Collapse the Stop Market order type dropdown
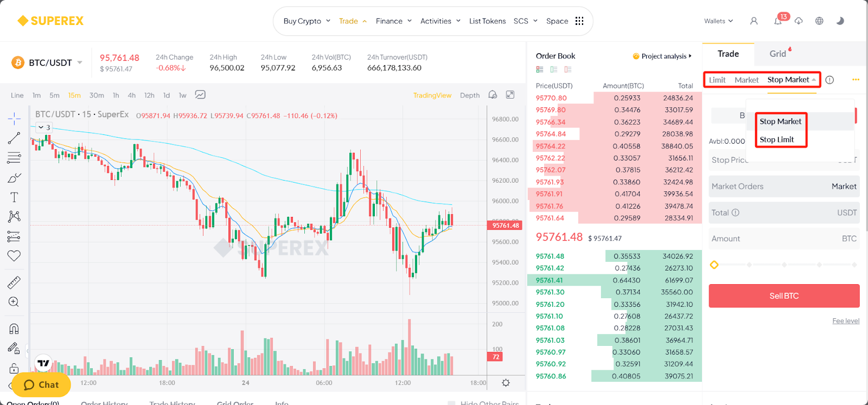The width and height of the screenshot is (868, 405). coord(814,80)
